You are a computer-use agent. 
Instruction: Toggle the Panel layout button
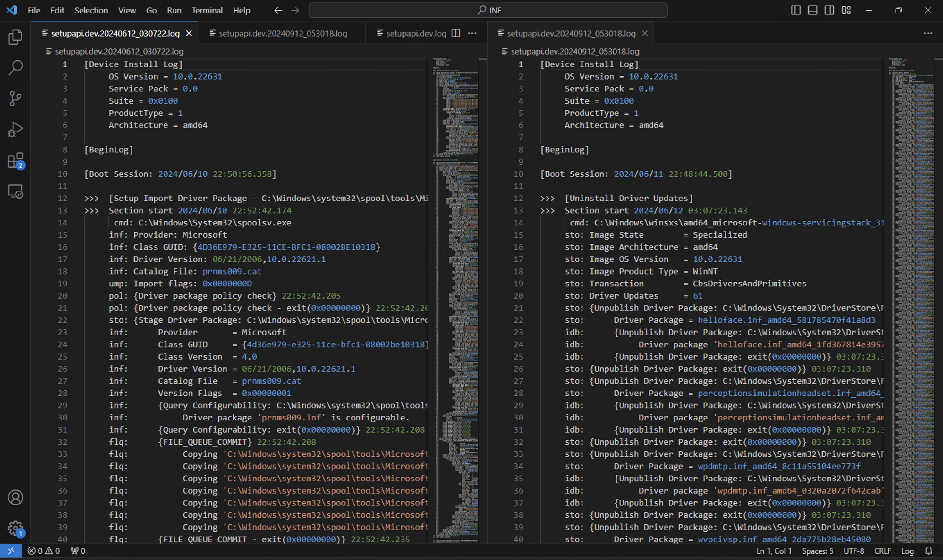[812, 11]
